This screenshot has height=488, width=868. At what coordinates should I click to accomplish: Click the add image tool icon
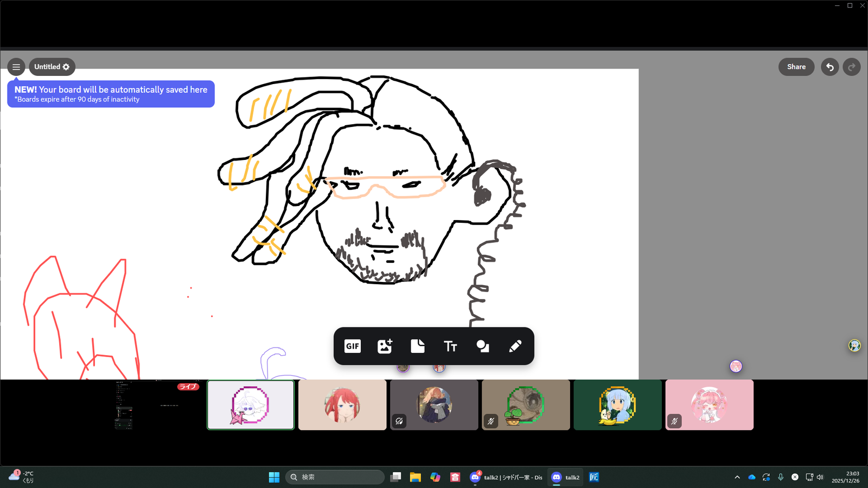coord(385,346)
